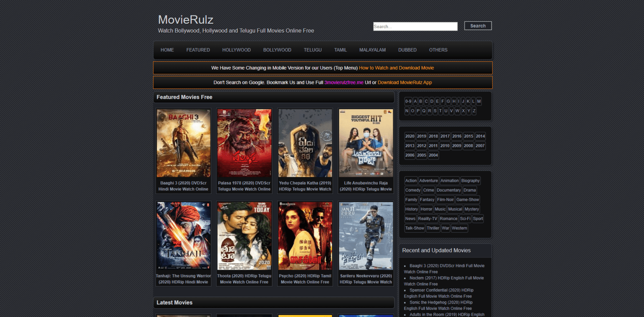Click Baaghi 3 (2020) DVDScr title under poster
Viewport: 644px width, 317px height.
point(184,186)
